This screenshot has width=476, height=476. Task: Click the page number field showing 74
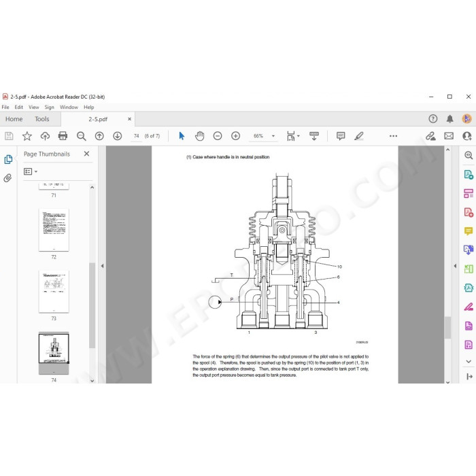(136, 136)
